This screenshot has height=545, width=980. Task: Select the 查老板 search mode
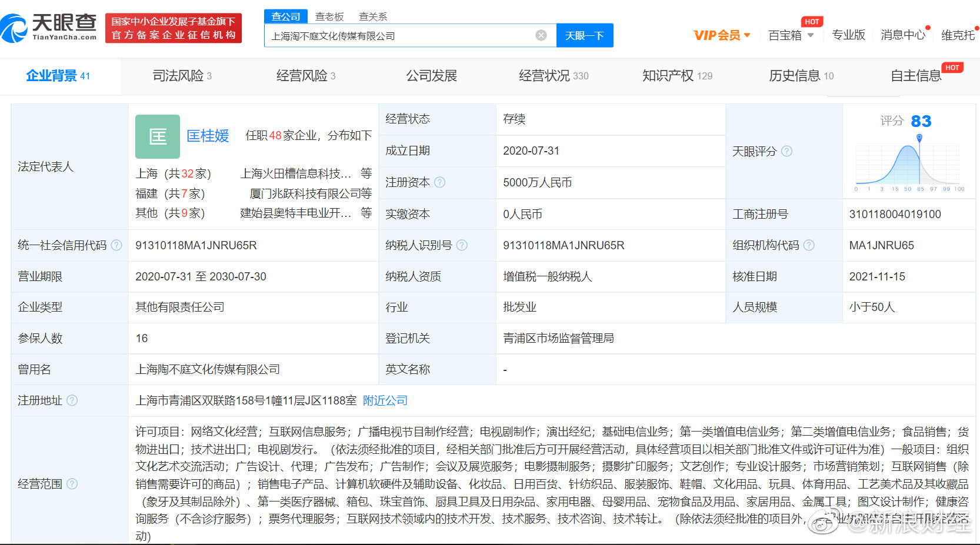pos(329,16)
